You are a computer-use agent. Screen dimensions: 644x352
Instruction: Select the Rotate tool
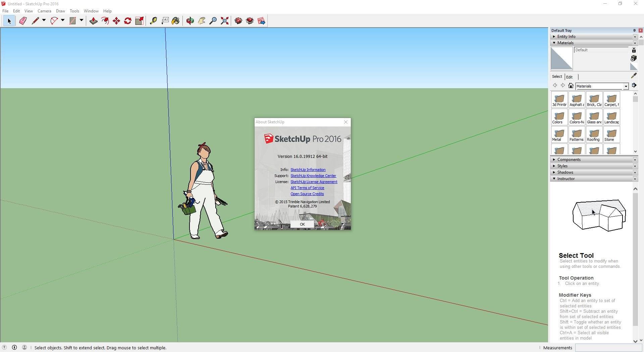(128, 21)
